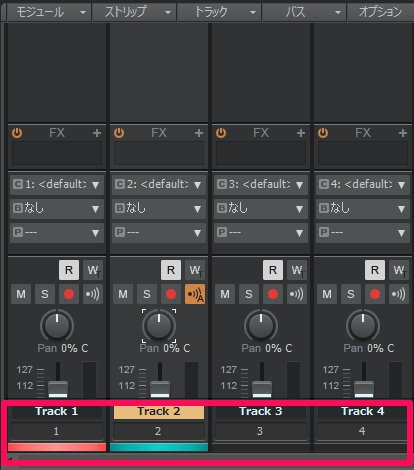The height and width of the screenshot is (470, 414).
Task: Open Track 1 channel default dropdown
Action: 57,184
